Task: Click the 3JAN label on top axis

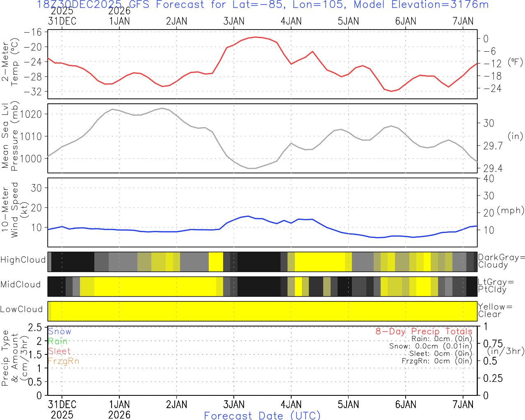Action: click(234, 21)
